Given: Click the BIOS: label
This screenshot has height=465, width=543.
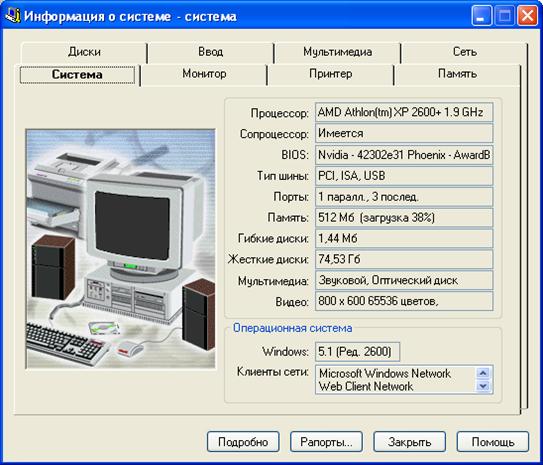Looking at the screenshot, I should [295, 155].
